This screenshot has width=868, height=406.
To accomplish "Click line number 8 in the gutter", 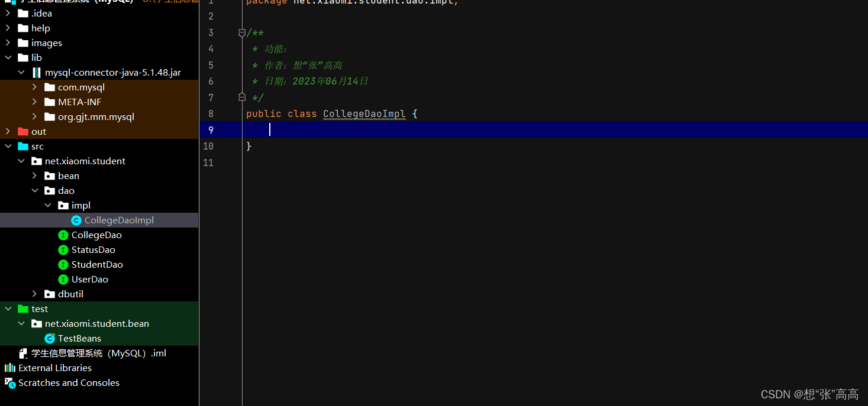I will (x=211, y=113).
